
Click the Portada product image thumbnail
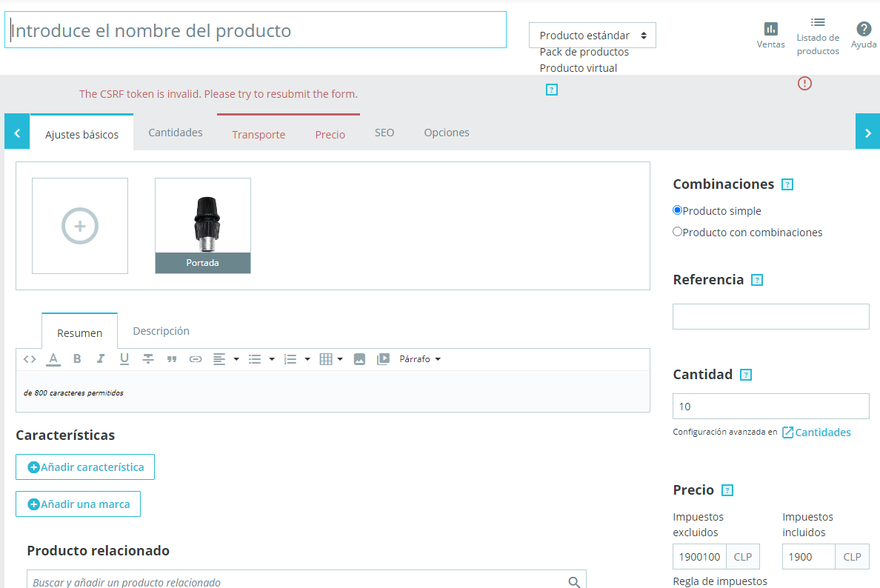click(x=203, y=226)
